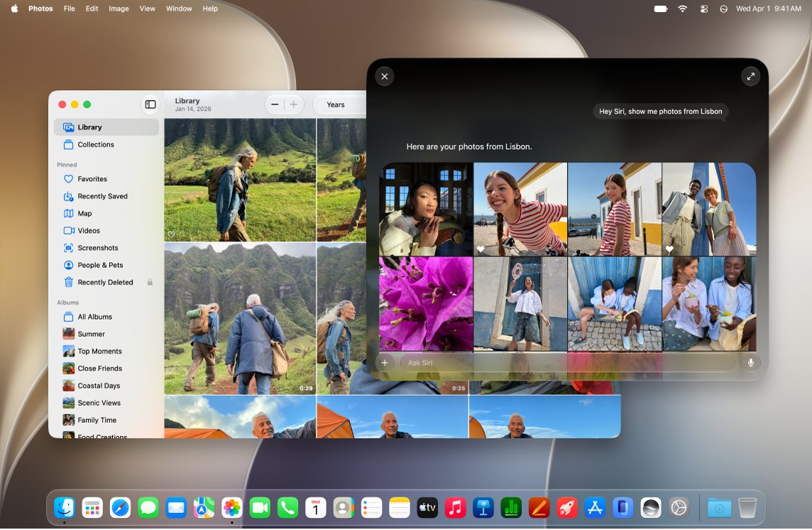Close the Siri panel with the X button
Image resolution: width=812 pixels, height=530 pixels.
[x=384, y=76]
